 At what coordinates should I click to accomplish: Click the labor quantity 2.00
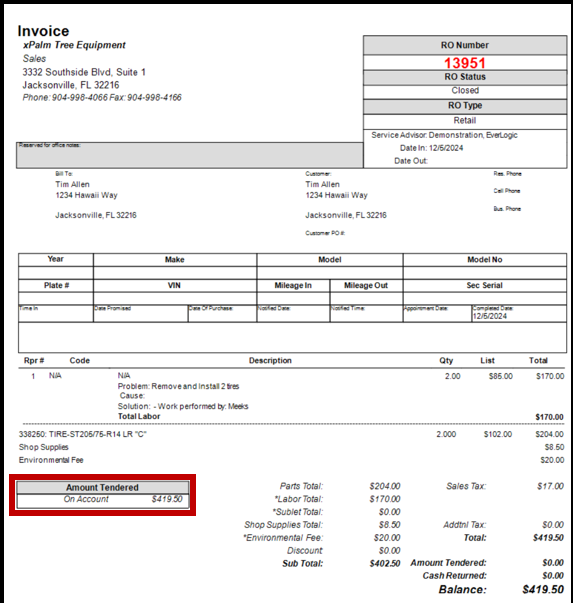click(x=453, y=376)
